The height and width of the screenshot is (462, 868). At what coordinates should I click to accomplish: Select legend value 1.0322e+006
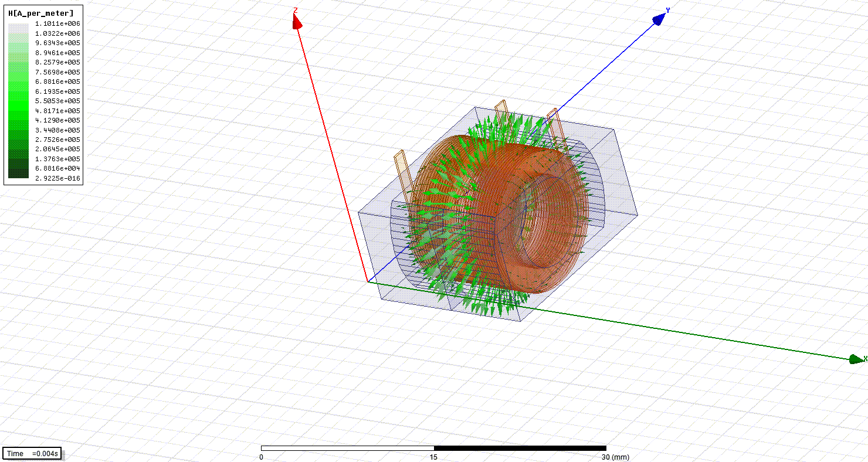coord(57,33)
